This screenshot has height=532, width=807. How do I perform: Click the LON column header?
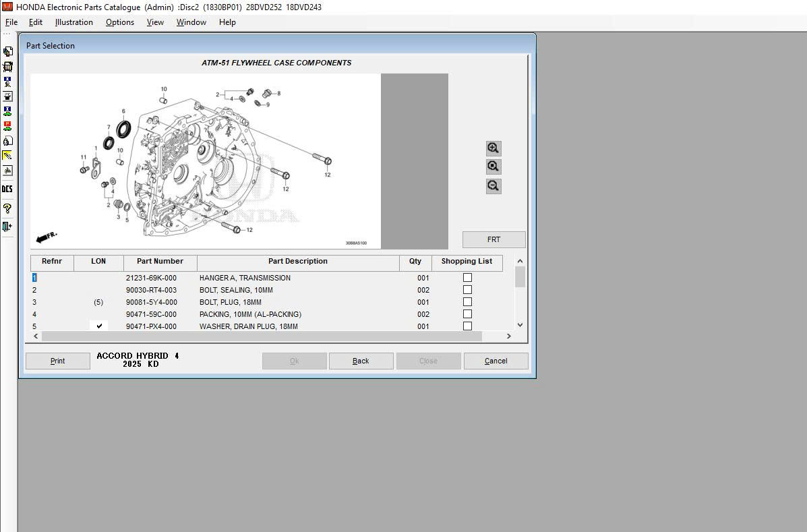(x=98, y=262)
